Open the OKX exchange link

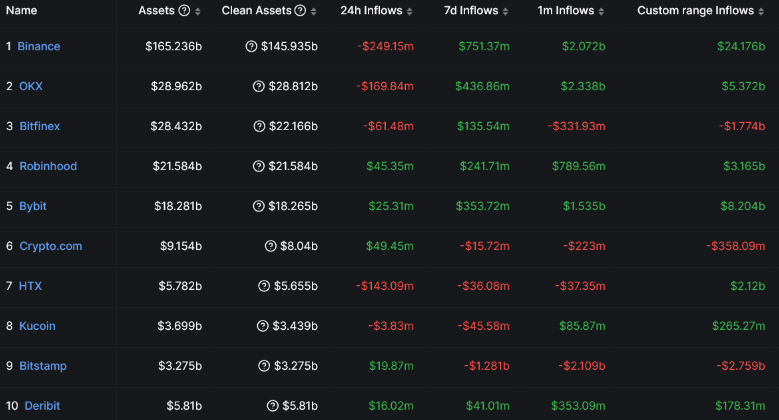[x=31, y=86]
